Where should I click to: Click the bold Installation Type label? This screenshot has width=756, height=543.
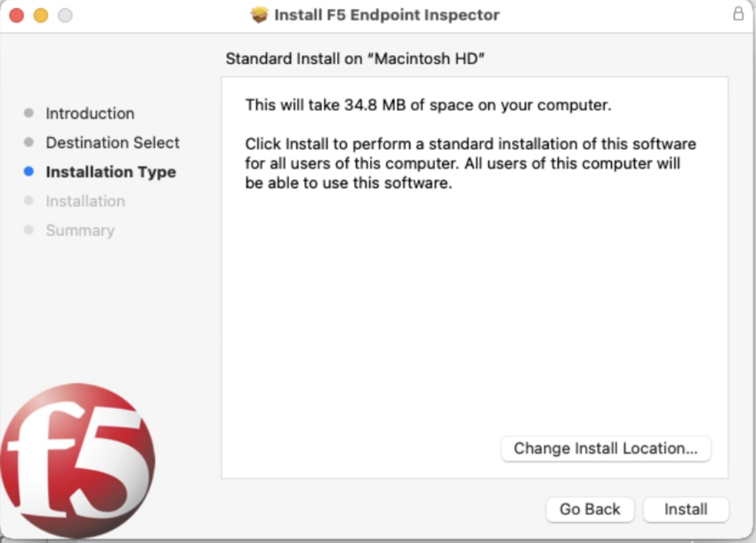point(111,172)
